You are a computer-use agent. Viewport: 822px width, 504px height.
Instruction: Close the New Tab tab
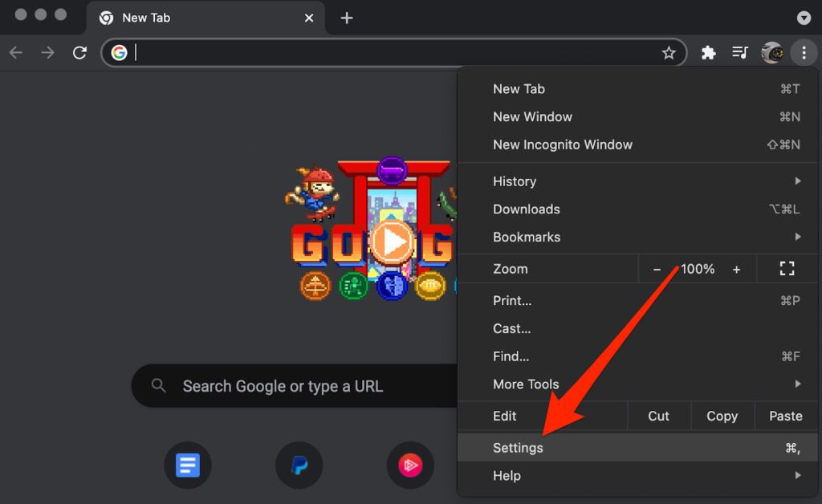click(x=309, y=18)
